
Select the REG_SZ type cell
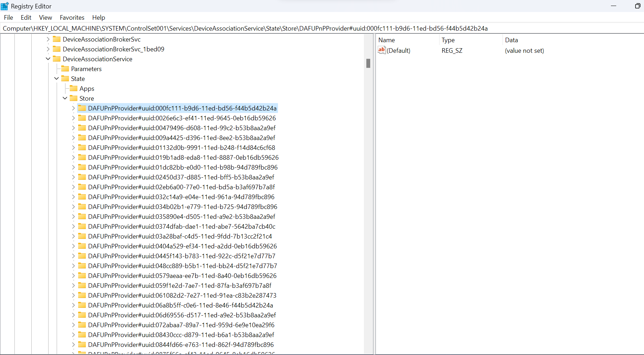452,51
